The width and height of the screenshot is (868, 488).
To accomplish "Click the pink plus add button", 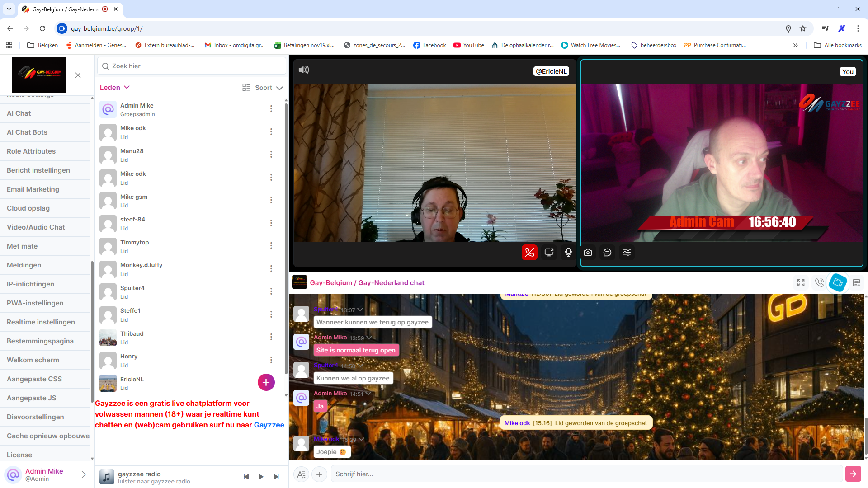I will click(x=266, y=382).
